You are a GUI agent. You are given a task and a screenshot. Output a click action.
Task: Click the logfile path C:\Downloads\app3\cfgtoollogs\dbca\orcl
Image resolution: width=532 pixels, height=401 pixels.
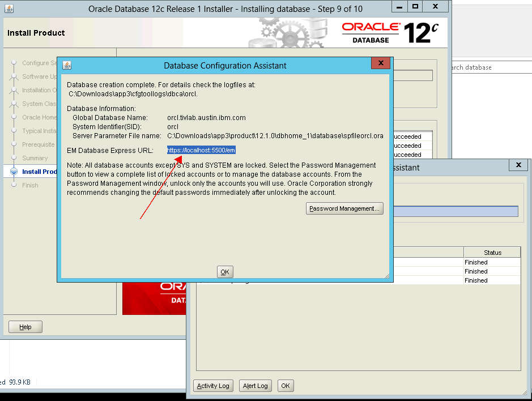pyautogui.click(x=133, y=94)
